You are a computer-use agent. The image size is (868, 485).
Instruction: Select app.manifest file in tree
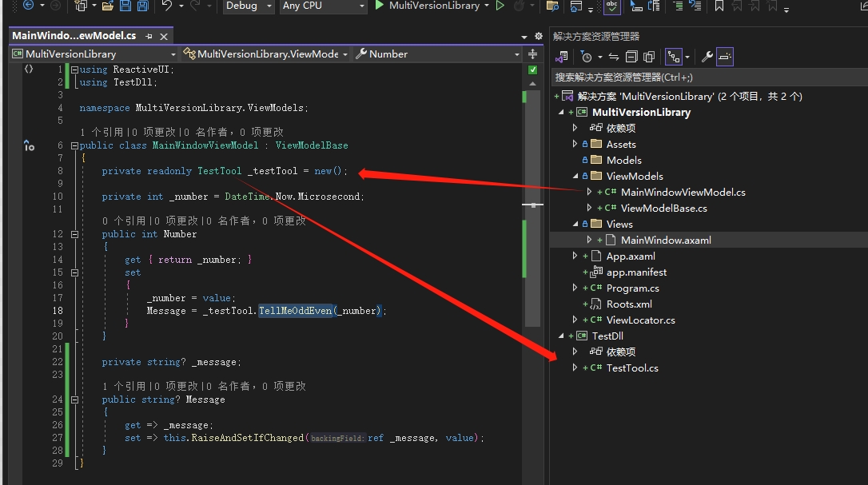pos(636,272)
